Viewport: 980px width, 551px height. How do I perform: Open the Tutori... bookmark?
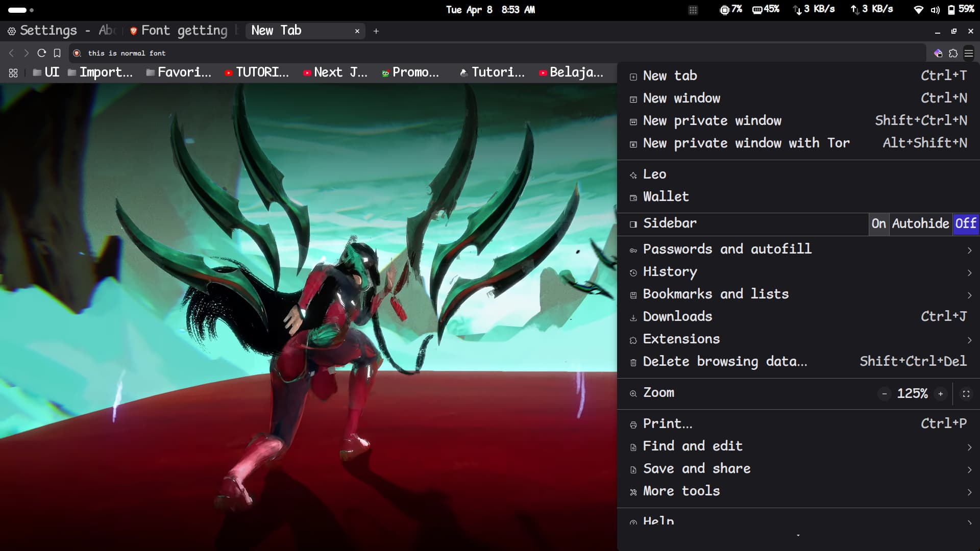coord(493,72)
